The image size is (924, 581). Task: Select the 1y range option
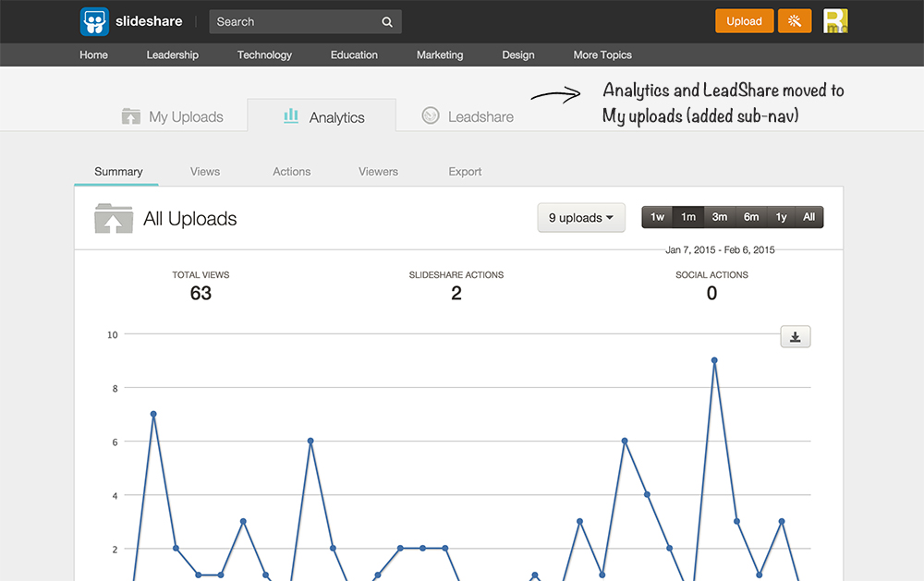coord(781,216)
